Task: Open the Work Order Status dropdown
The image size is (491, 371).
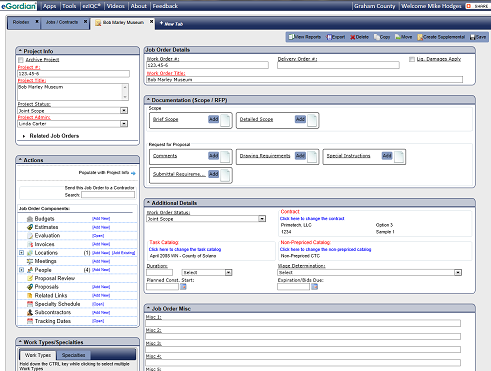Action: tap(262, 219)
